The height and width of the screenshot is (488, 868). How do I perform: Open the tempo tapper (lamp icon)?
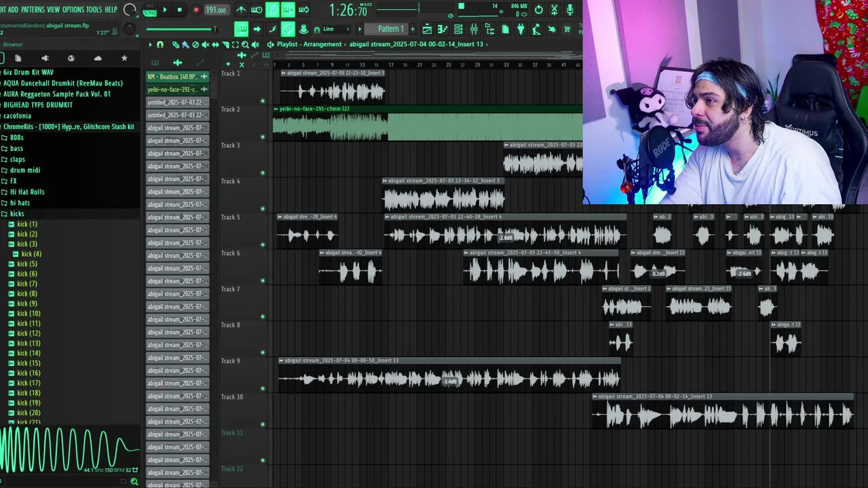(x=536, y=28)
